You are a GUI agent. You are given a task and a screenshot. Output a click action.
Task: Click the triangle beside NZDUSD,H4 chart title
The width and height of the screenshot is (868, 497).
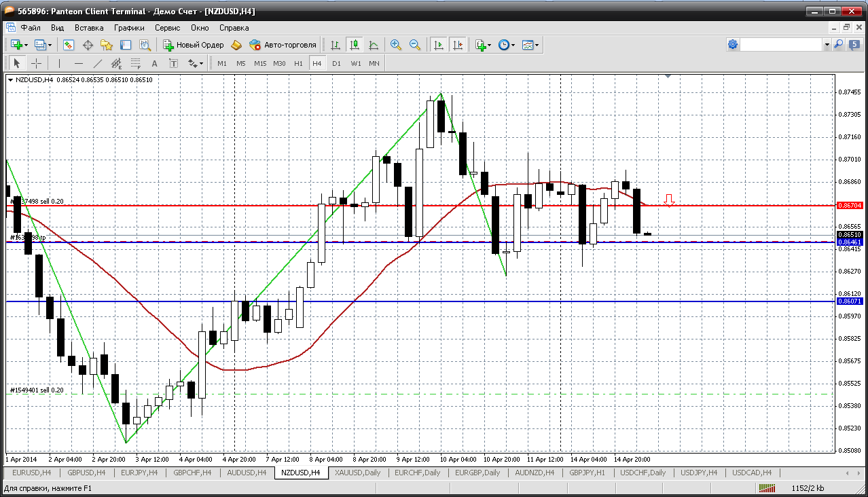[x=11, y=79]
